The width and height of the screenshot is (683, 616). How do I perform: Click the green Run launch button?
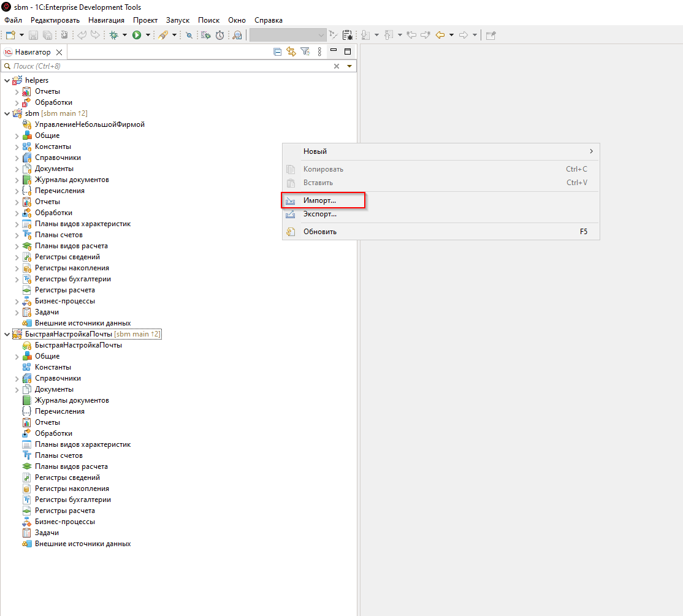click(137, 36)
